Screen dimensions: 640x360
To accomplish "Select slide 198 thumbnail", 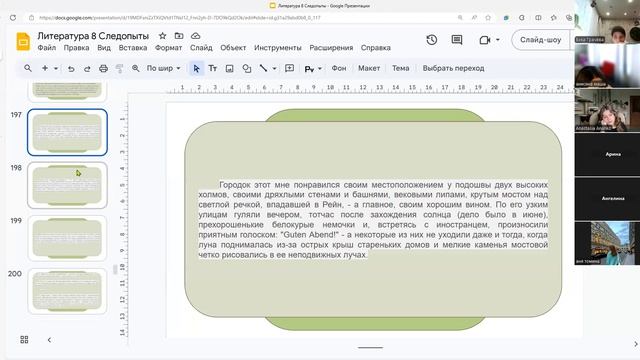I will click(67, 185).
